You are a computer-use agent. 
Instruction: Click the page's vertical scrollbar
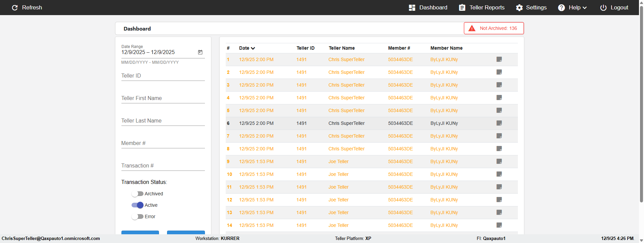pos(641,101)
